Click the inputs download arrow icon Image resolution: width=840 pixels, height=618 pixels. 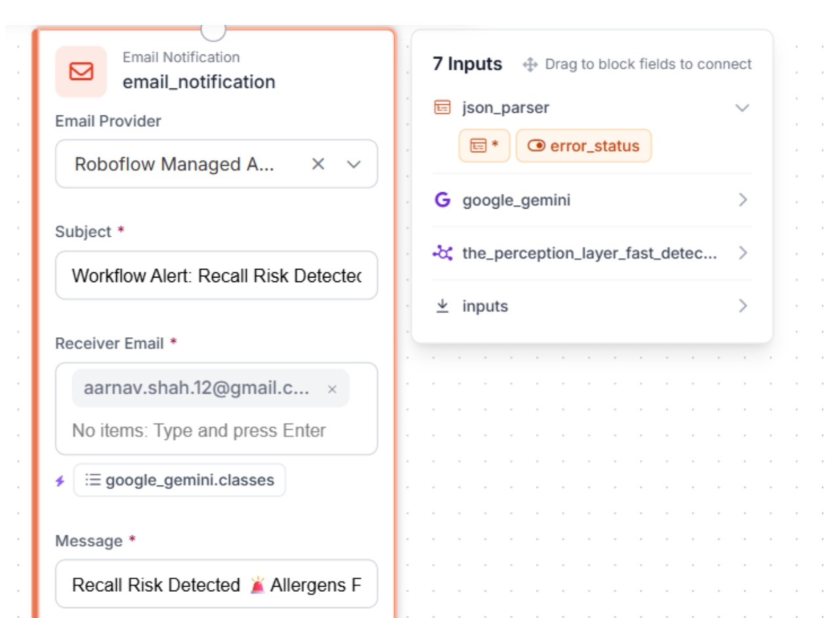tap(442, 306)
